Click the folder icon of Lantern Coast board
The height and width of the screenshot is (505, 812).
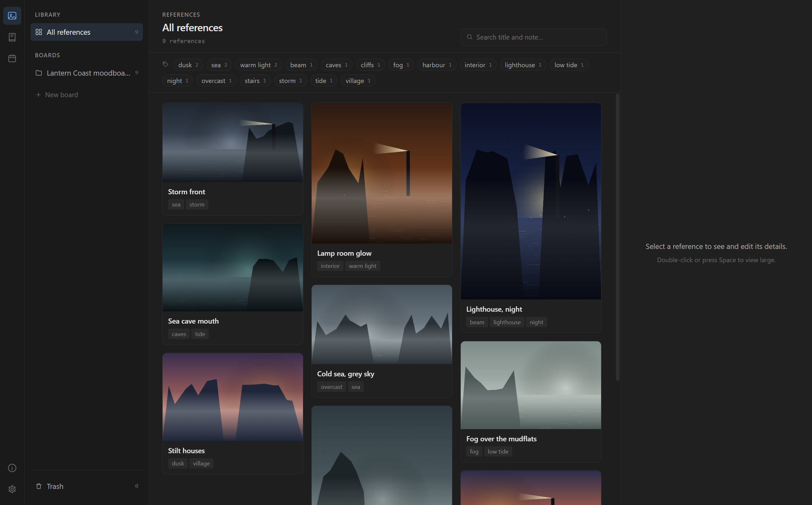pyautogui.click(x=39, y=73)
